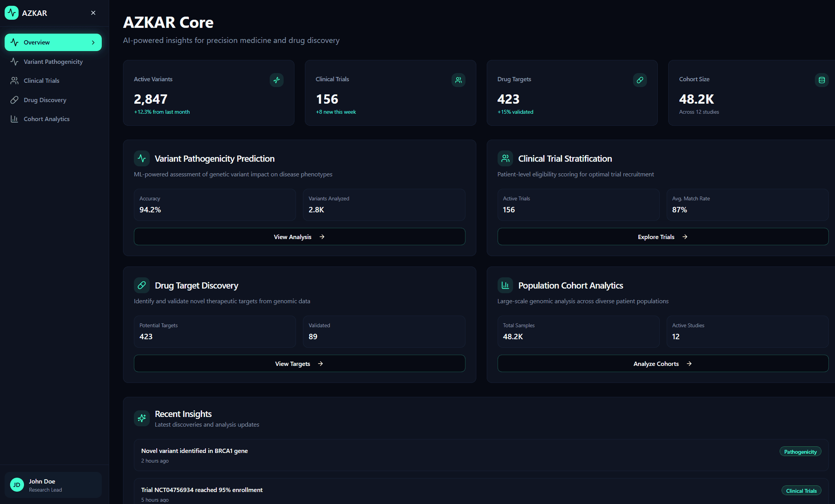This screenshot has width=835, height=504.
Task: Click the Cohort Size database icon
Action: pos(821,80)
